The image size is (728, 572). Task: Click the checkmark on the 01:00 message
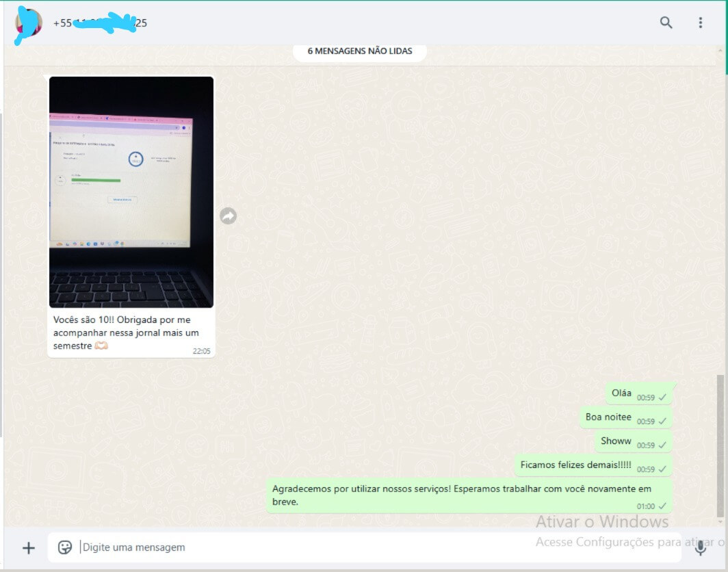click(662, 507)
